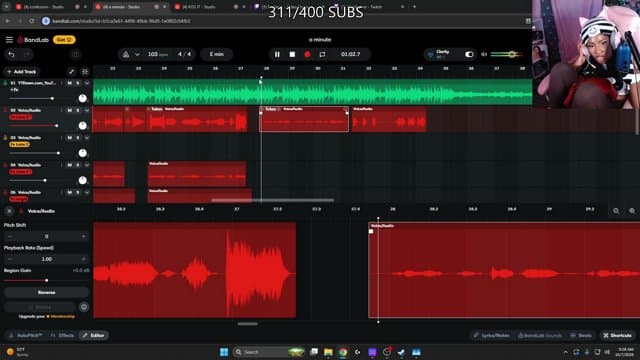Zoom in the editor waveform
Viewport: 640px width, 360px height.
tap(632, 211)
